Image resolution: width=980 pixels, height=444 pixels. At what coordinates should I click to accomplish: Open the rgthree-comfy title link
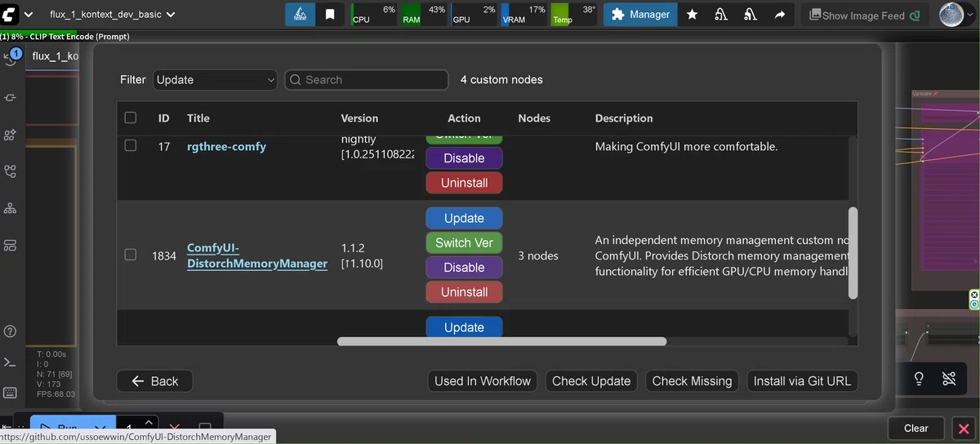tap(226, 147)
